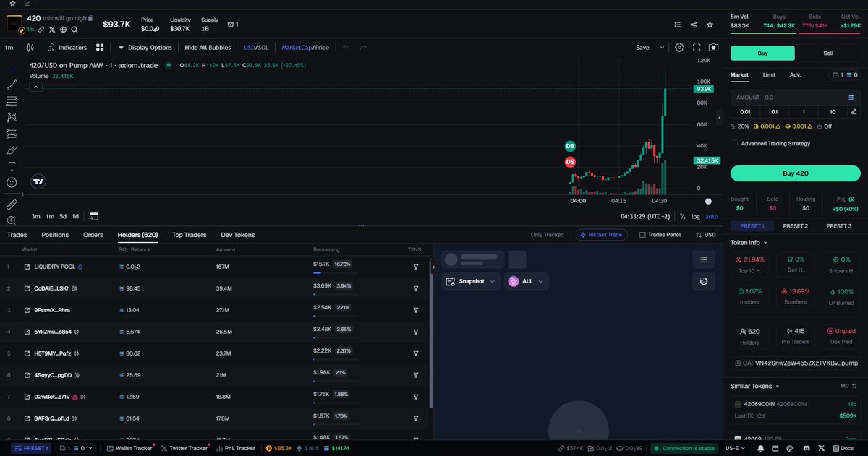The image size is (868, 456).
Task: Open the forecasting and measurement tools
Action: coord(12,134)
